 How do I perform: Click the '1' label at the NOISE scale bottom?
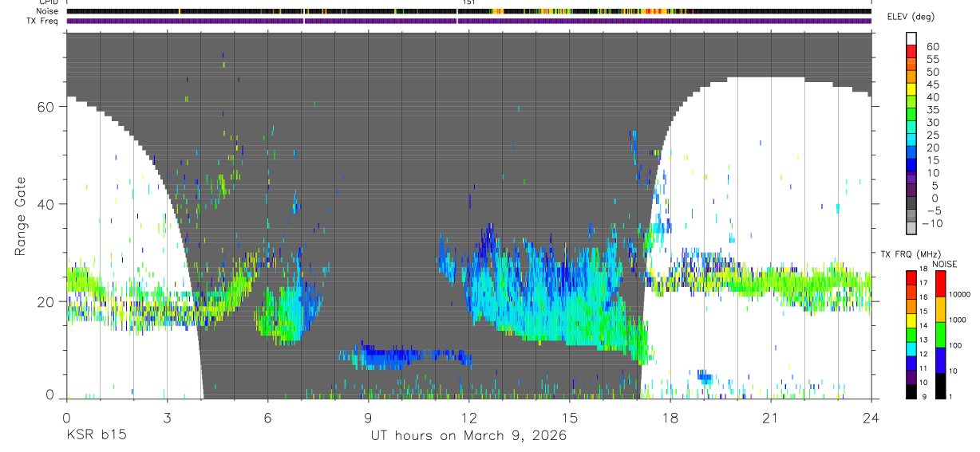(949, 396)
